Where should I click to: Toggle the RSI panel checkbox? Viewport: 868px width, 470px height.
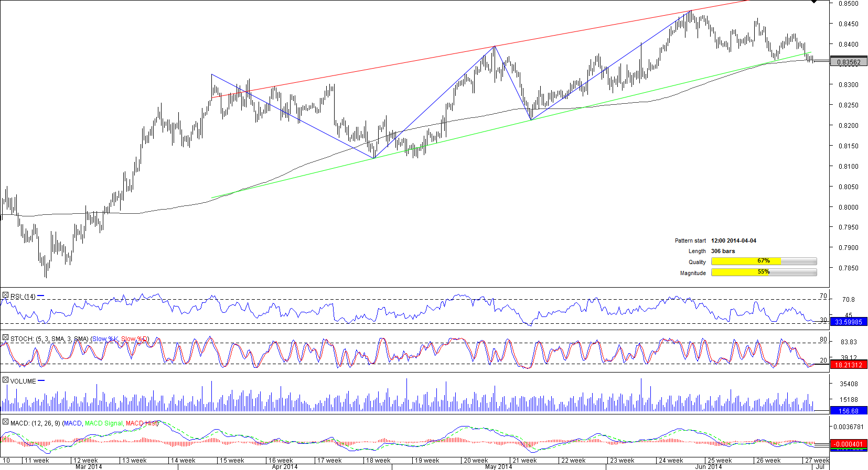(5, 296)
